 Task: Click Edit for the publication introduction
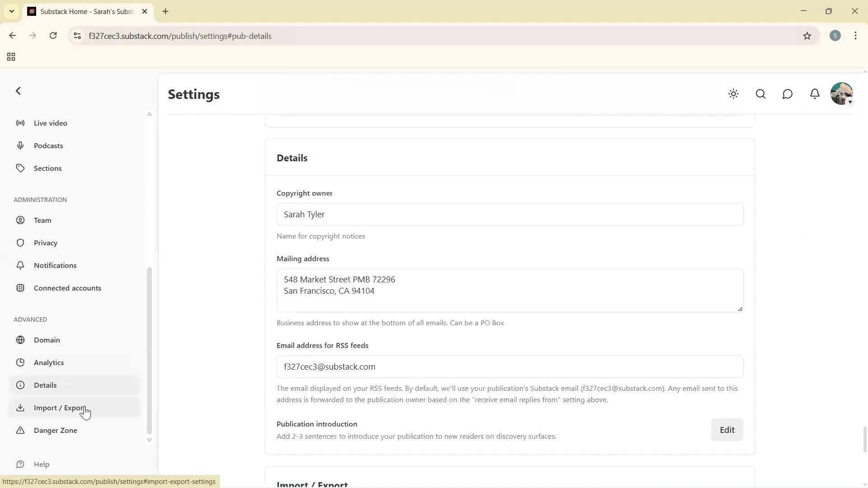[x=726, y=430]
